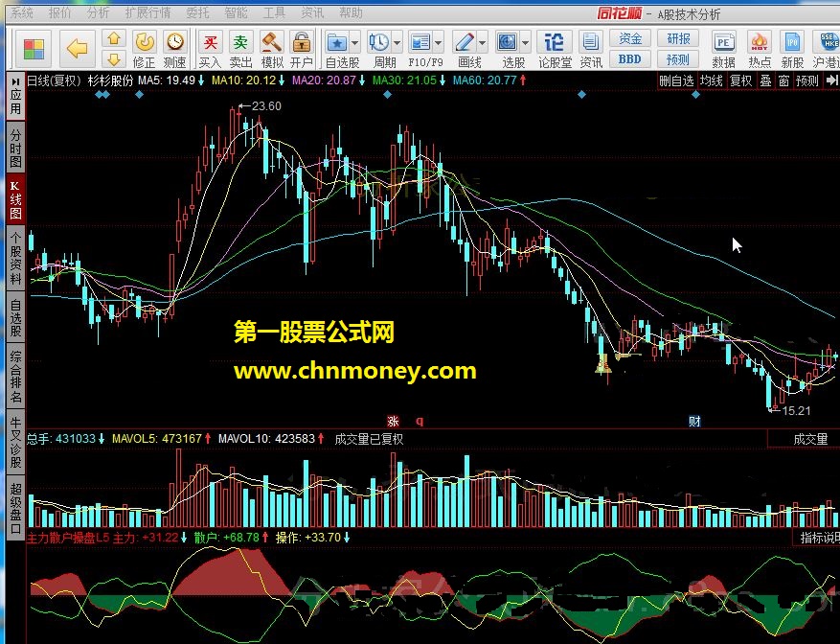
Task: Click the 删自选 button
Action: pos(676,80)
